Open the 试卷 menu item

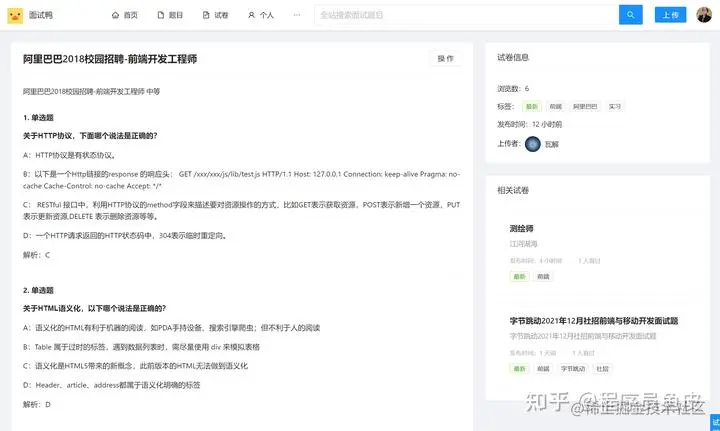(x=216, y=15)
